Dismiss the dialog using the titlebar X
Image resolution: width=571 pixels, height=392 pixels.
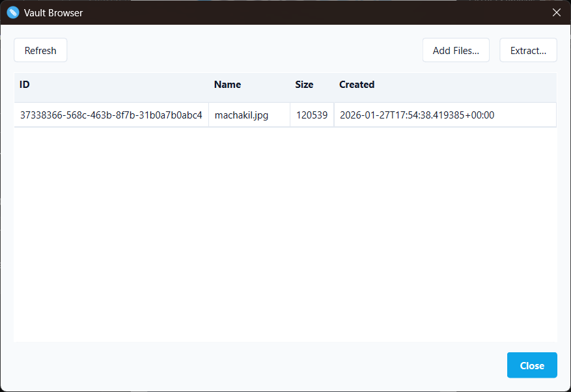coord(557,12)
